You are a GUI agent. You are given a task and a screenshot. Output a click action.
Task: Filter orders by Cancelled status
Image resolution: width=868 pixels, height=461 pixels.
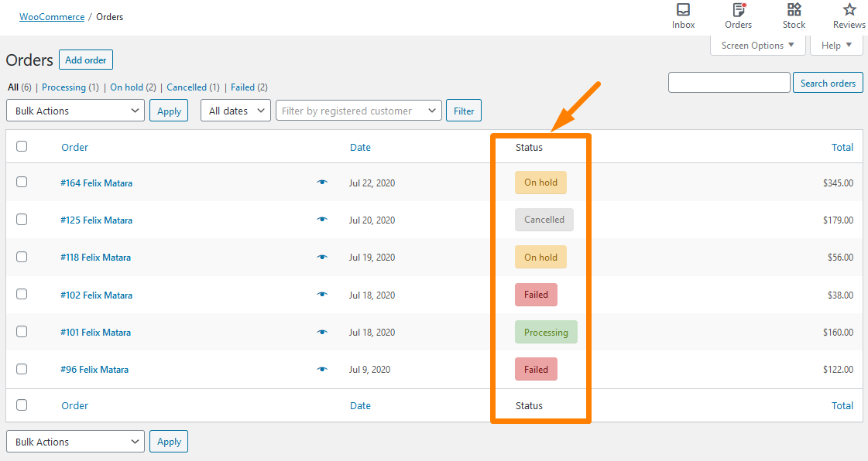(x=187, y=87)
